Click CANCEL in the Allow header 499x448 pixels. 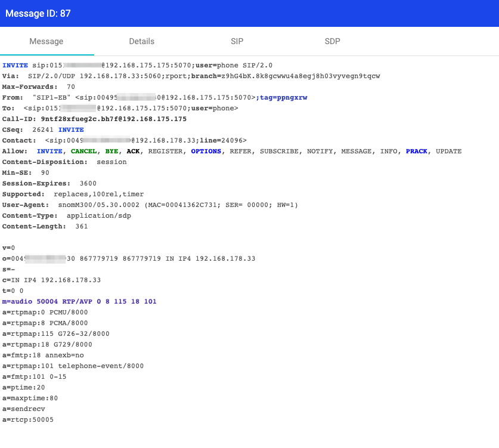(83, 152)
